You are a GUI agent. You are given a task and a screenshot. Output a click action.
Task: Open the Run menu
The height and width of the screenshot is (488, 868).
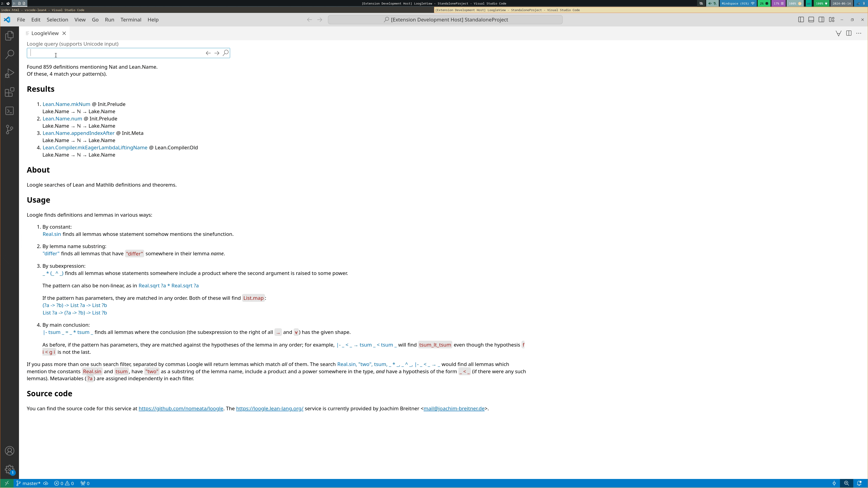109,19
